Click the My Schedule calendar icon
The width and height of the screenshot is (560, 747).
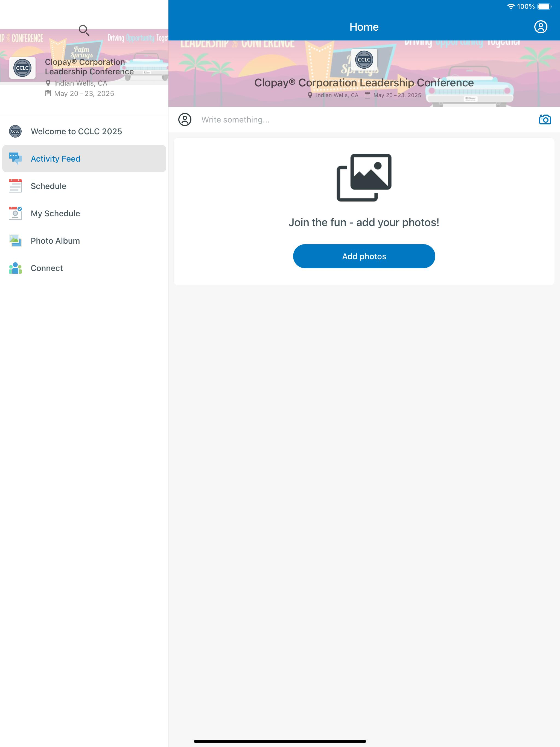click(15, 213)
